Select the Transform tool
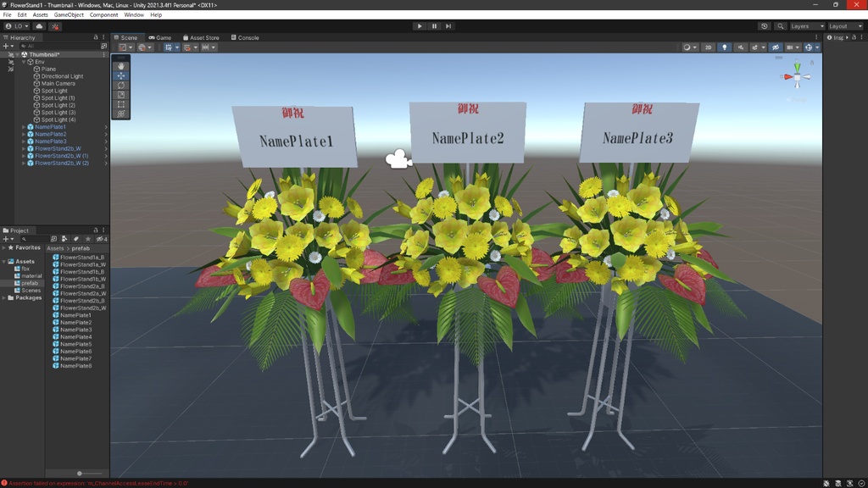The width and height of the screenshot is (868, 488). (x=120, y=114)
